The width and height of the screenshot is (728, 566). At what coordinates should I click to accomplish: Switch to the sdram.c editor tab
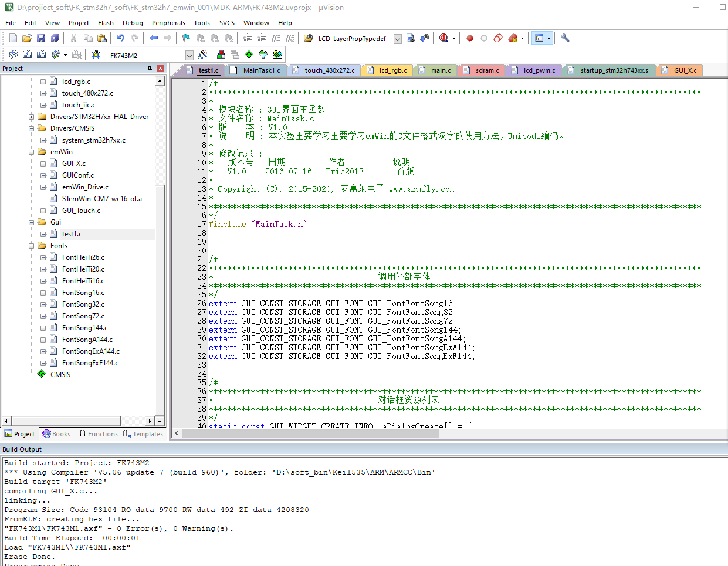click(482, 70)
